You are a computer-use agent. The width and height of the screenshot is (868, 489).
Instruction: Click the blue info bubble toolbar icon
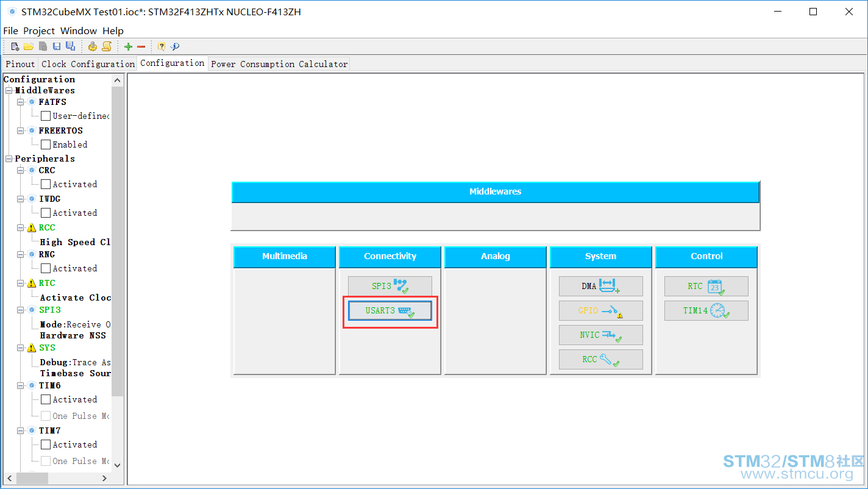[175, 46]
